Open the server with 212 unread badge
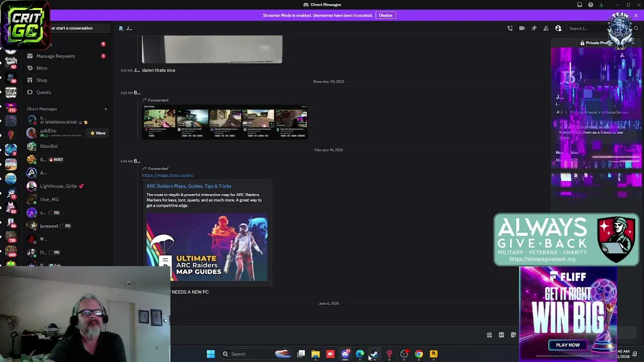644x362 pixels. coord(11,107)
